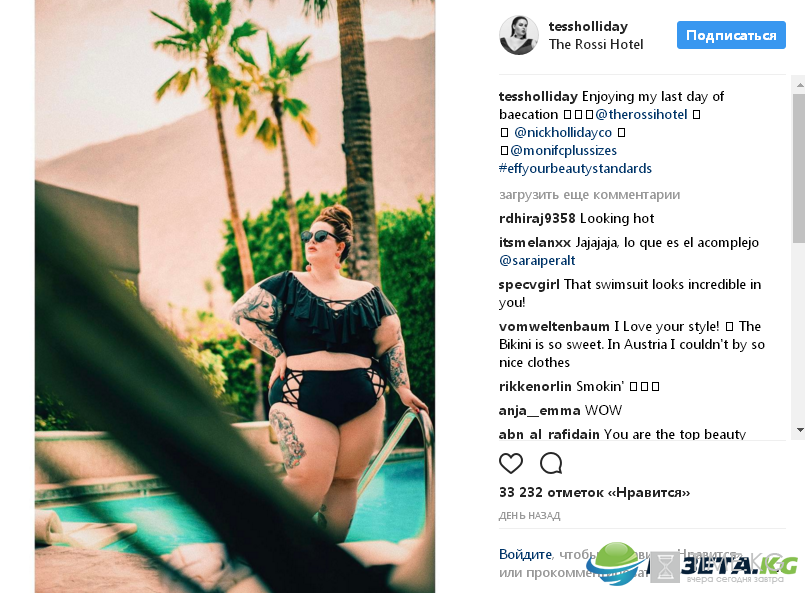Click the Подписаться follow button

[731, 35]
